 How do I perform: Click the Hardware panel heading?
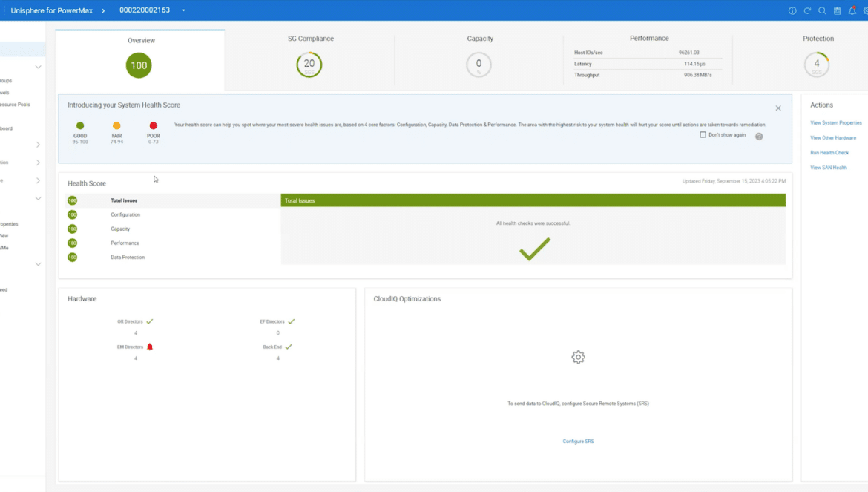[82, 299]
